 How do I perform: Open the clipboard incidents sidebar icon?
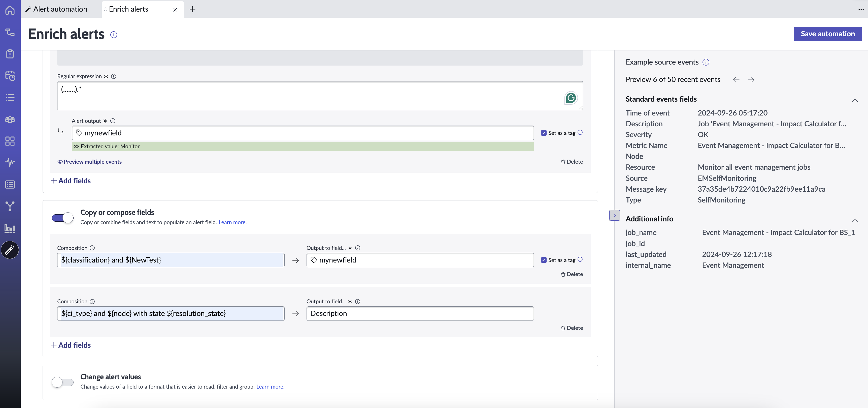pyautogui.click(x=10, y=54)
